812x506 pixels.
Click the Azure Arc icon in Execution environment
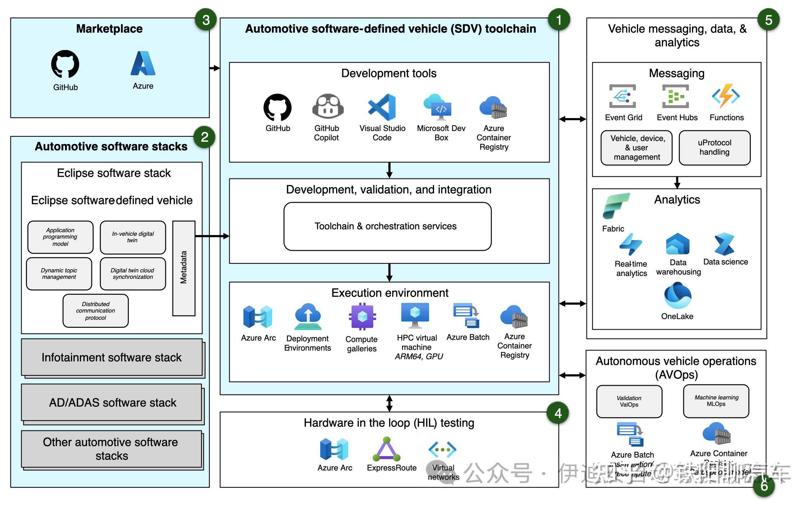click(258, 317)
